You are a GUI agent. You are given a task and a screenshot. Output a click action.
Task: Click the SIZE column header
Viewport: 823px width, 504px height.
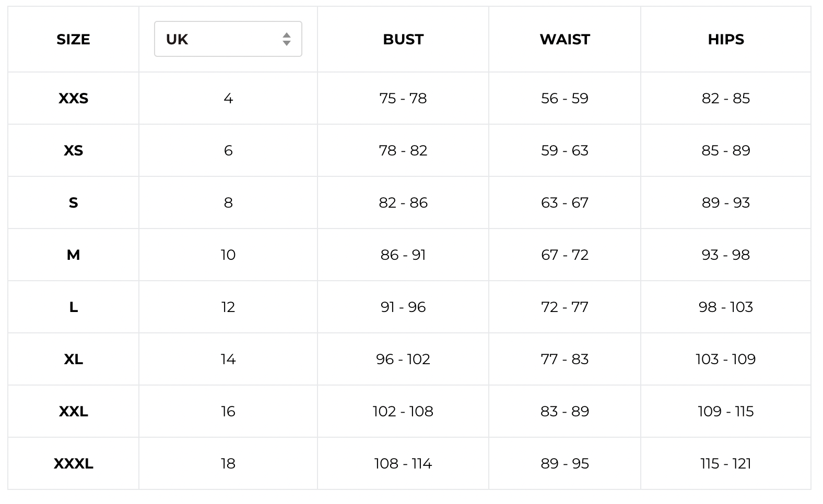point(73,40)
